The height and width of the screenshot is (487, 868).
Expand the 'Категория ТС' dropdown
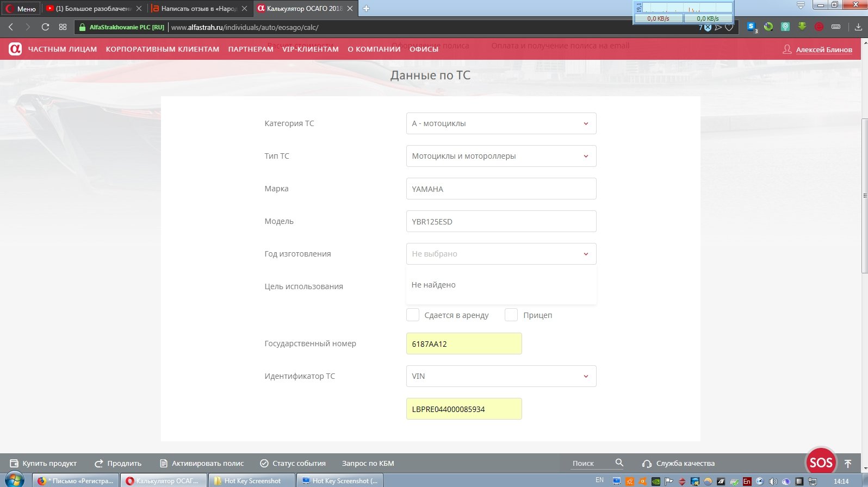(501, 123)
